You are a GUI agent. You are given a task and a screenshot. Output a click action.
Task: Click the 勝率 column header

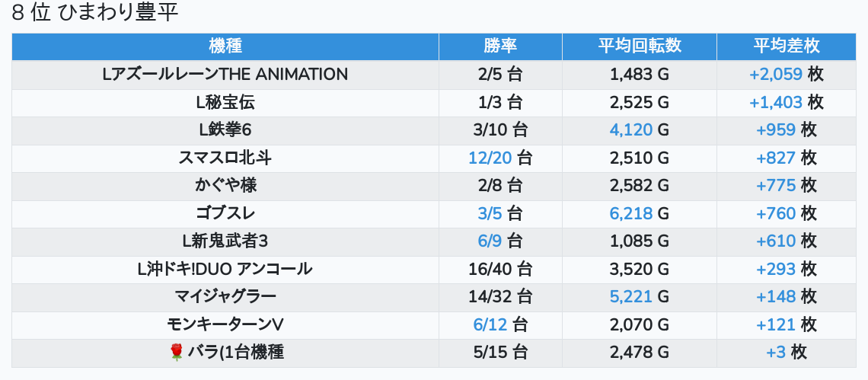(500, 46)
